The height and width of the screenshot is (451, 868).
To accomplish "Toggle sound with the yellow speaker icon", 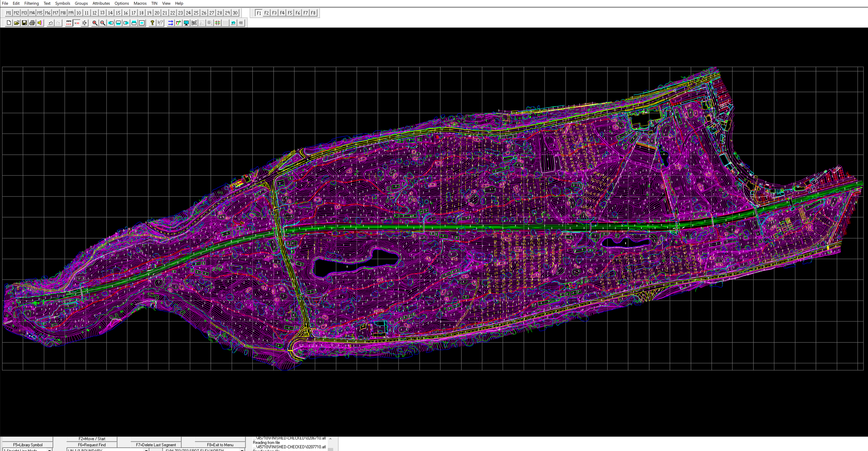I will pyautogui.click(x=40, y=23).
